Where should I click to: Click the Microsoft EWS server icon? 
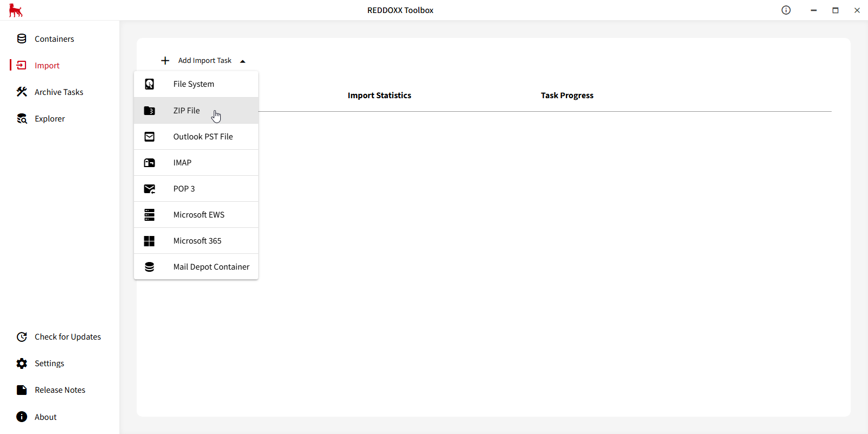point(149,215)
